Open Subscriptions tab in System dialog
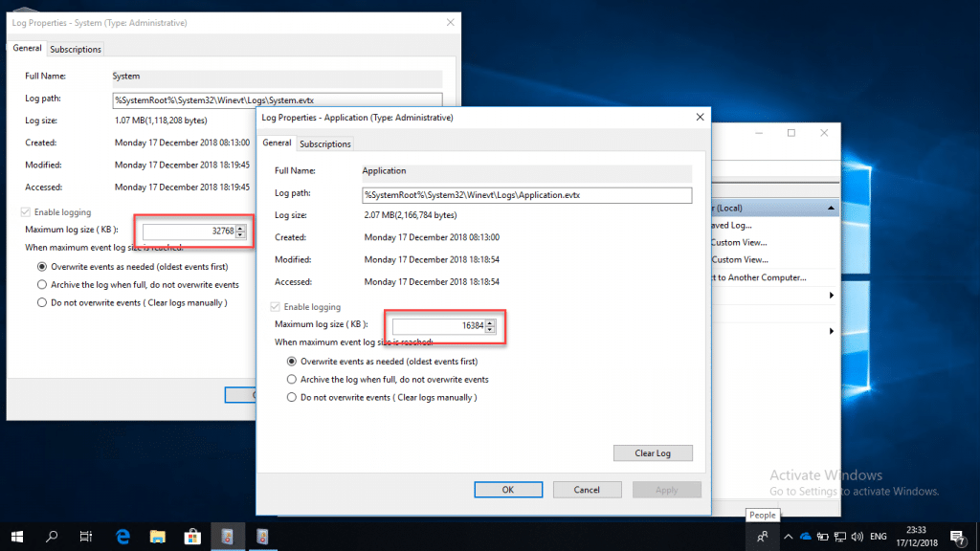This screenshot has height=551, width=980. click(x=76, y=50)
